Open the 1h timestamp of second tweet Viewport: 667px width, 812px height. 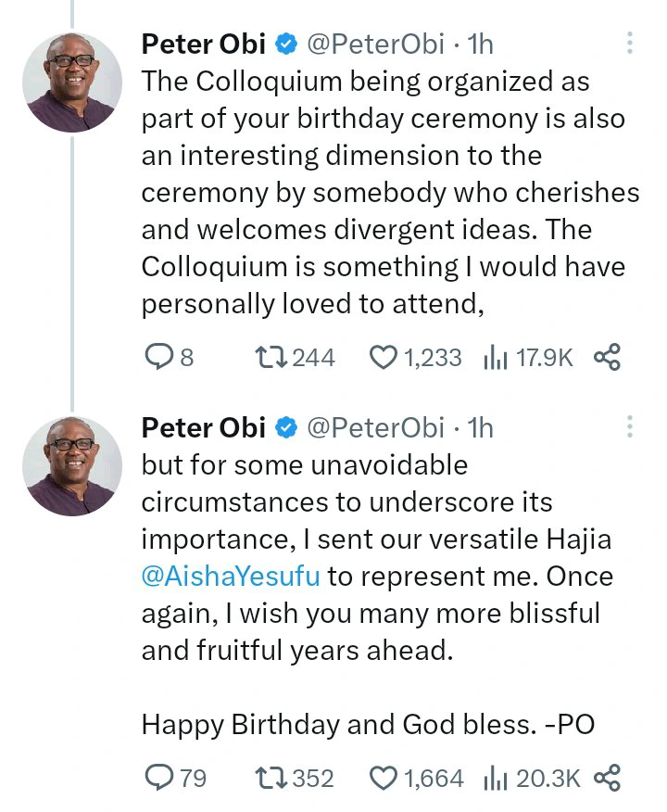click(x=480, y=427)
